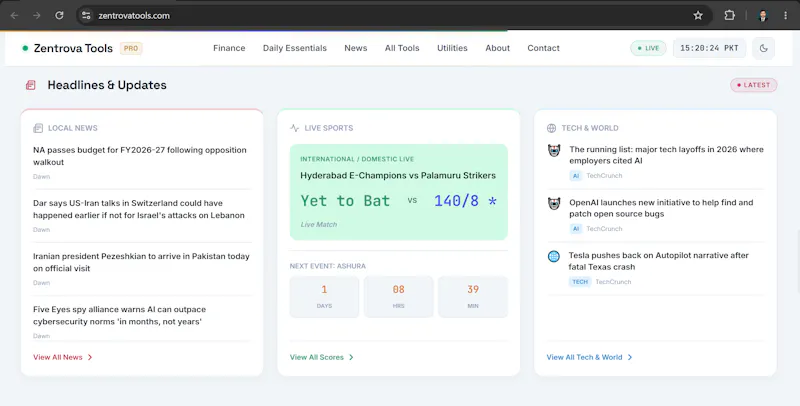Toggle dark mode with the moon icon
The width and height of the screenshot is (800, 406).
(763, 48)
